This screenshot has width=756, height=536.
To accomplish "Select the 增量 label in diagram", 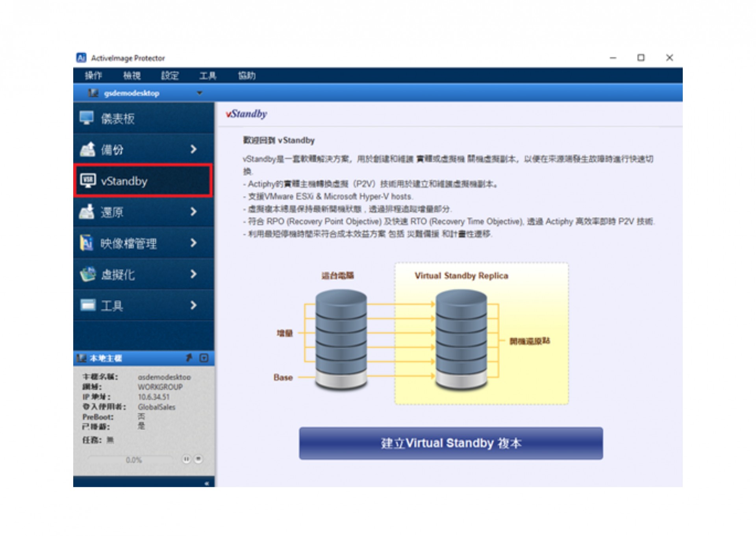I will point(285,333).
